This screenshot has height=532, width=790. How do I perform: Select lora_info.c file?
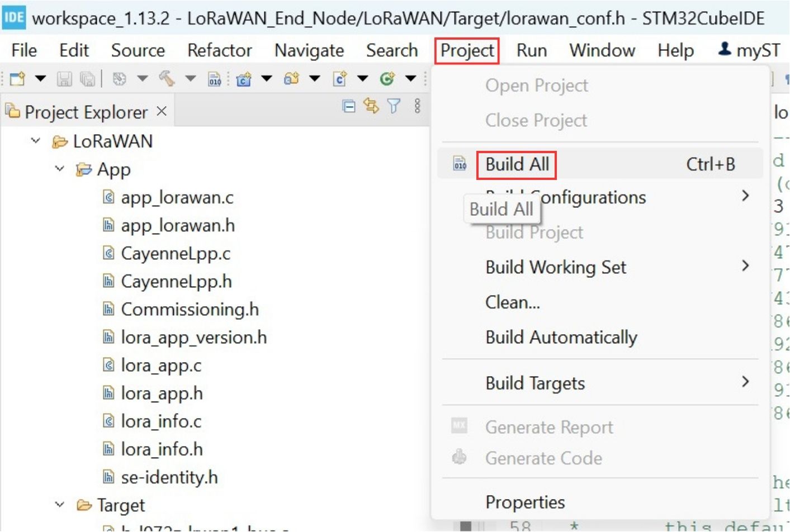click(161, 421)
